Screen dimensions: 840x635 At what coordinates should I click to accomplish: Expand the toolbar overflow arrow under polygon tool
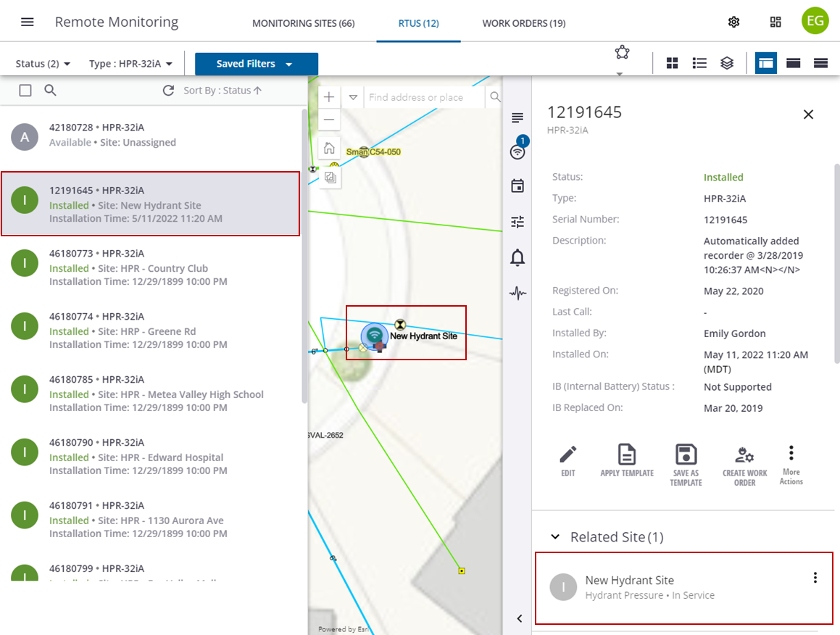(619, 74)
